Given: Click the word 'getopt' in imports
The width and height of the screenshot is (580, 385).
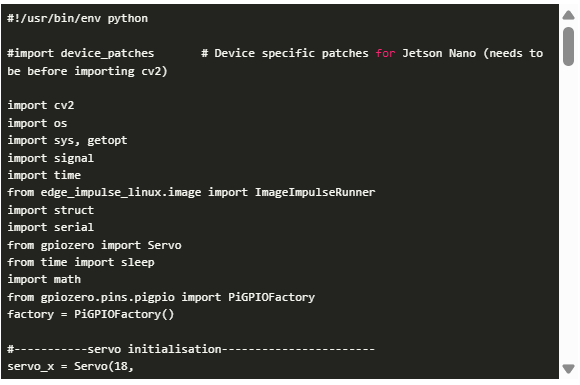Looking at the screenshot, I should 107,141.
